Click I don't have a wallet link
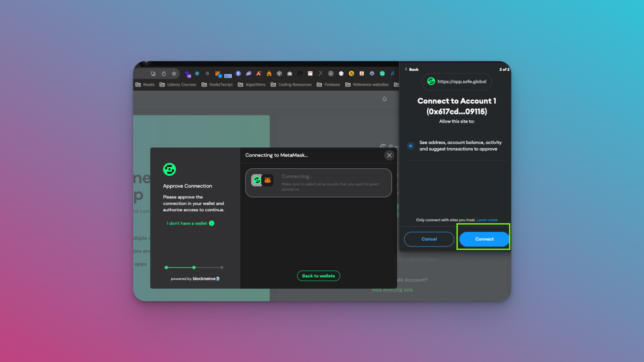This screenshot has width=644, height=362. click(x=187, y=223)
